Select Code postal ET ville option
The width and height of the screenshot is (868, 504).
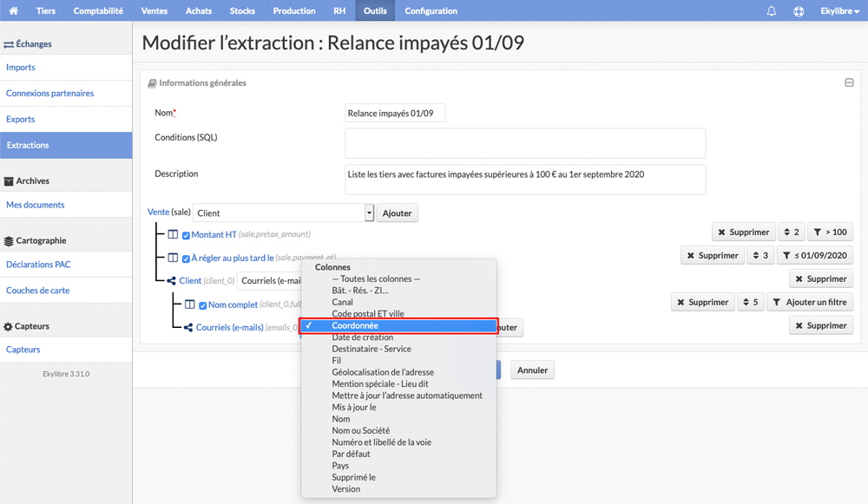(398, 314)
